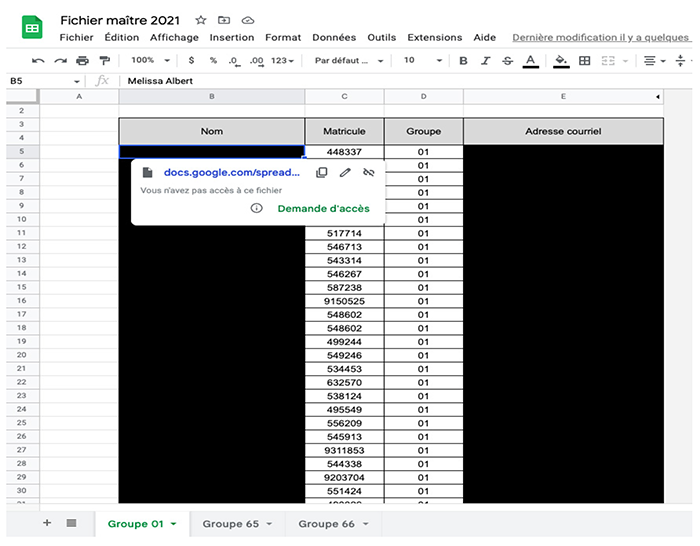This screenshot has width=700, height=546.
Task: Format cell as percent
Action: point(213,60)
